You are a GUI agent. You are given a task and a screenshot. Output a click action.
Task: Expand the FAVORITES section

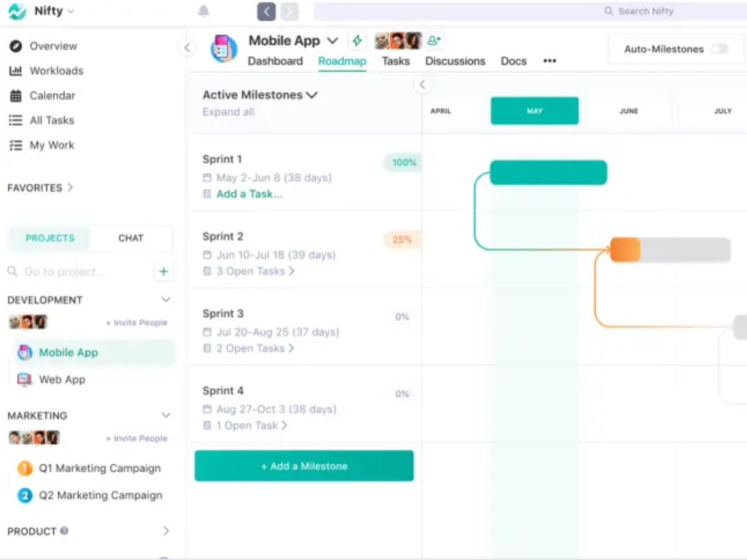click(70, 187)
